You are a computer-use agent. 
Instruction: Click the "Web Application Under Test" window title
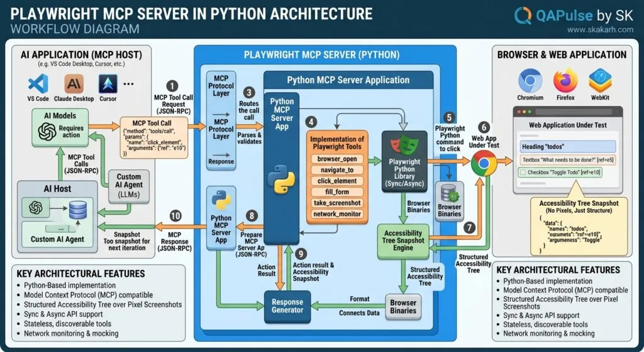click(568, 125)
